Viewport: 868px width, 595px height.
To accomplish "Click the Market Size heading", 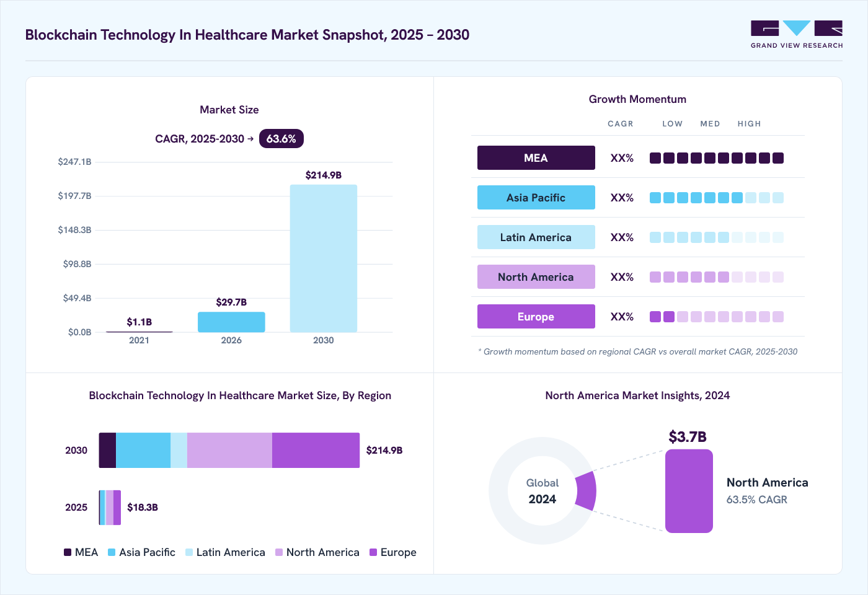I will click(229, 110).
